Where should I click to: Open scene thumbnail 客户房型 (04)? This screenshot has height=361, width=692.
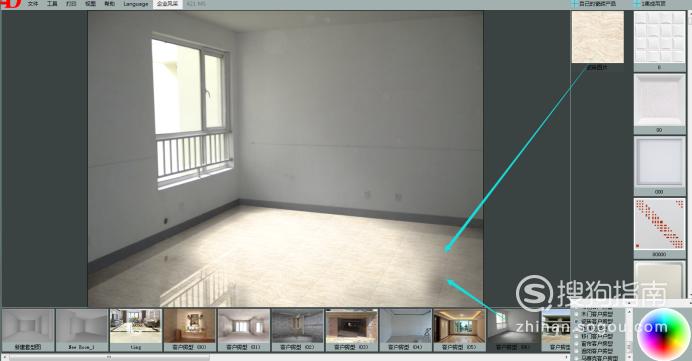click(x=405, y=330)
